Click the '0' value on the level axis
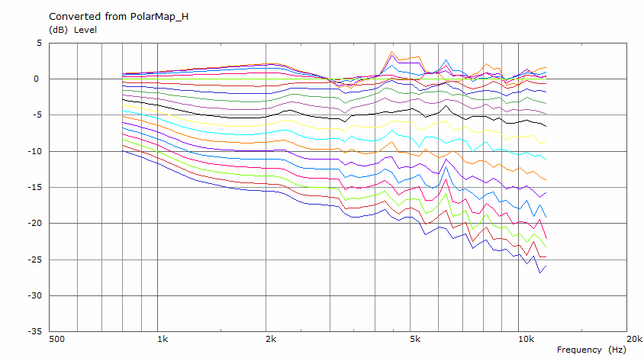Viewport: 644px width, 358px height. 36,79
